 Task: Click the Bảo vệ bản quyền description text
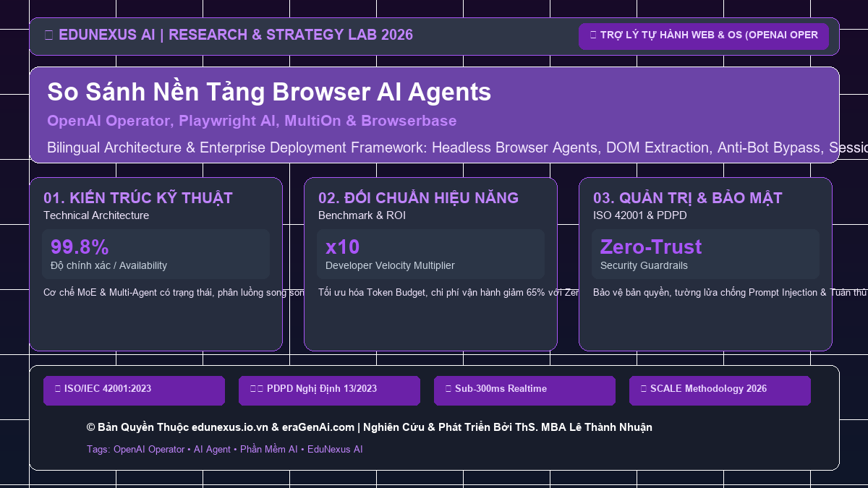point(730,292)
